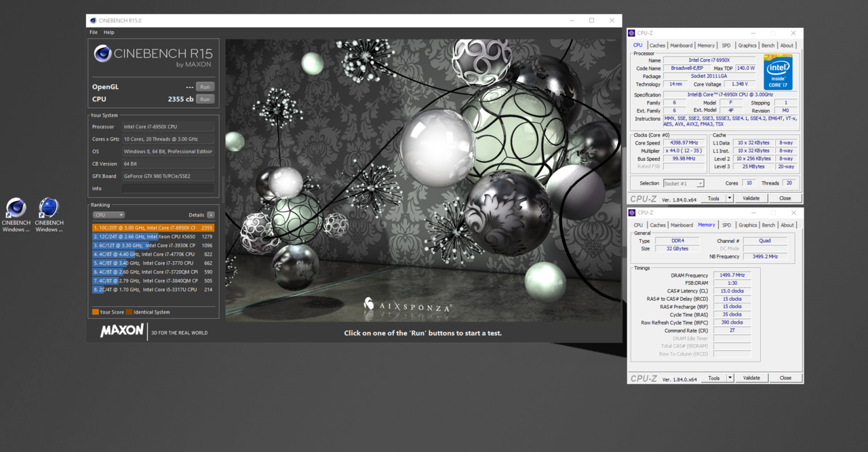The width and height of the screenshot is (868, 452).
Task: Click the orange Your Score legend swatch
Action: point(95,312)
